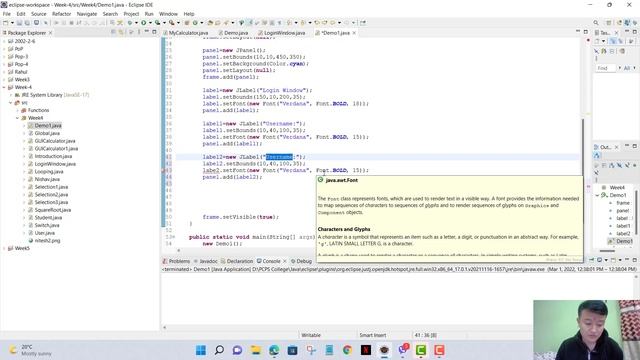Click the Save All toolbar icon
Viewport: 640px width, 360px height.
coord(27,23)
